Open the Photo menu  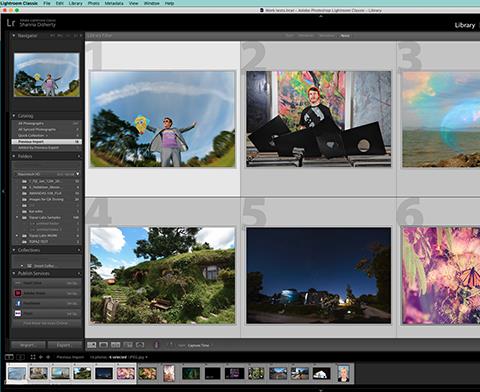click(x=94, y=3)
